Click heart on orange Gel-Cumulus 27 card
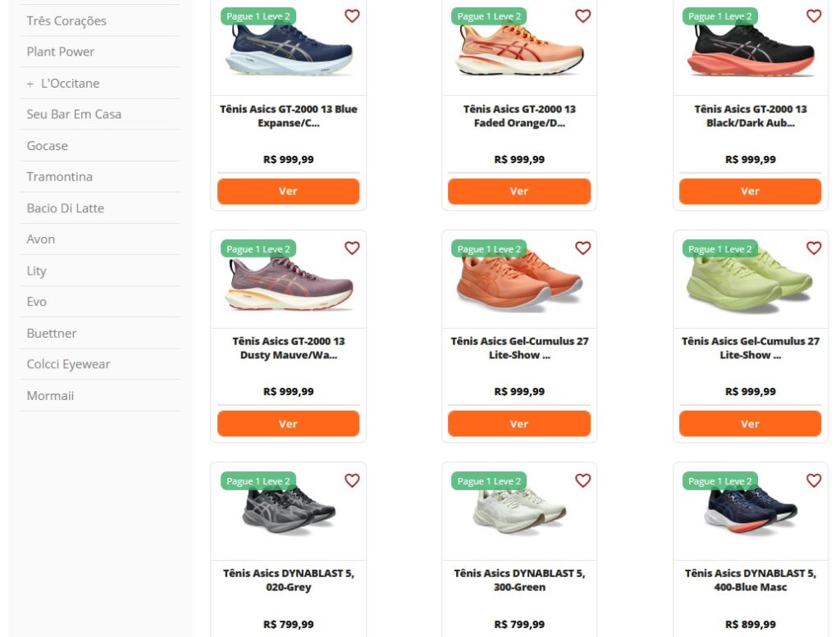Screen dimensions: 840x637 coord(582,248)
